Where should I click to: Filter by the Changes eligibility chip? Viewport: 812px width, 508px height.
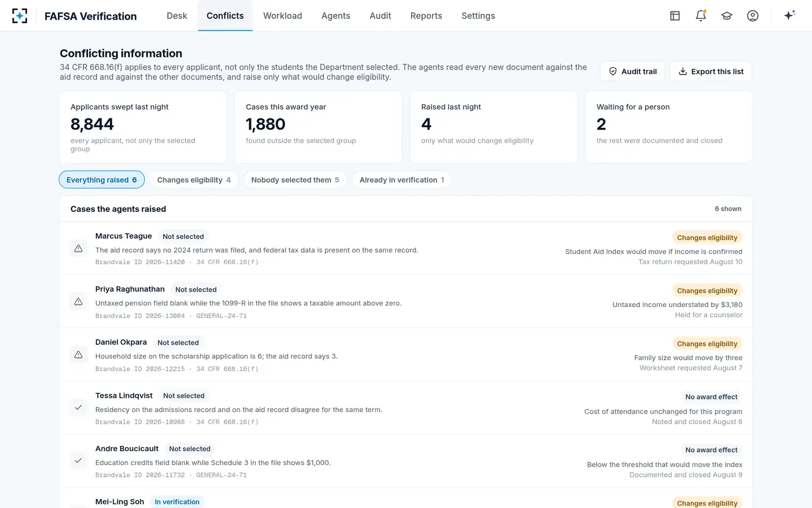(x=194, y=179)
